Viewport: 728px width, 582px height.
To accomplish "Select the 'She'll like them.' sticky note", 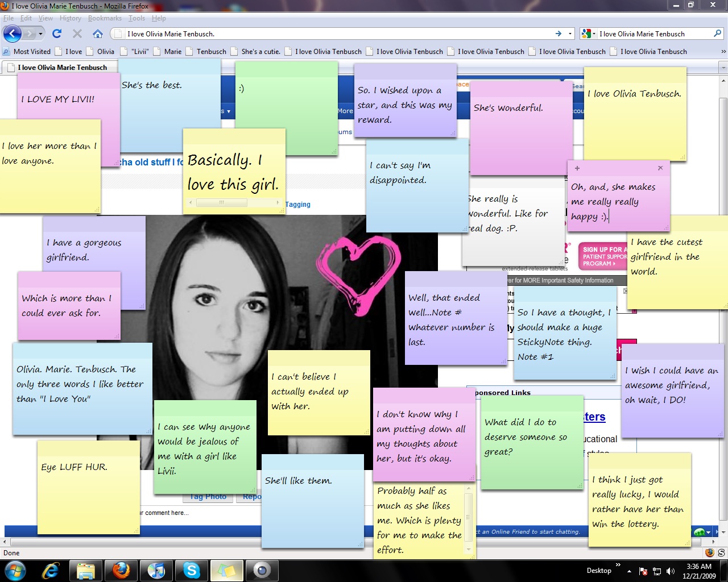I will 312,501.
